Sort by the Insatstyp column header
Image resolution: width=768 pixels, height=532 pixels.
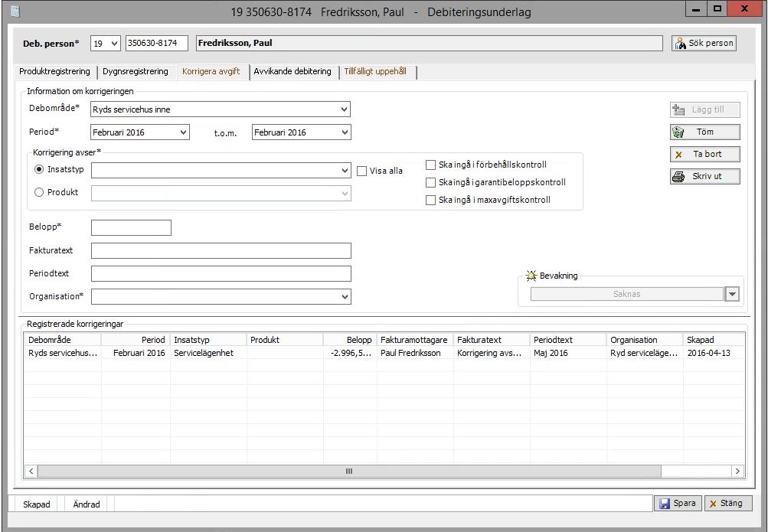click(x=208, y=340)
